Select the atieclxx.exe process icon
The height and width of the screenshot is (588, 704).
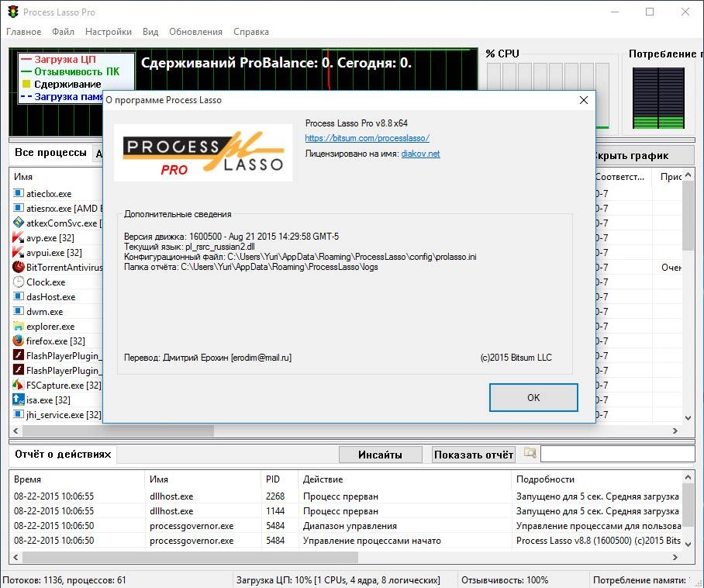[18, 193]
